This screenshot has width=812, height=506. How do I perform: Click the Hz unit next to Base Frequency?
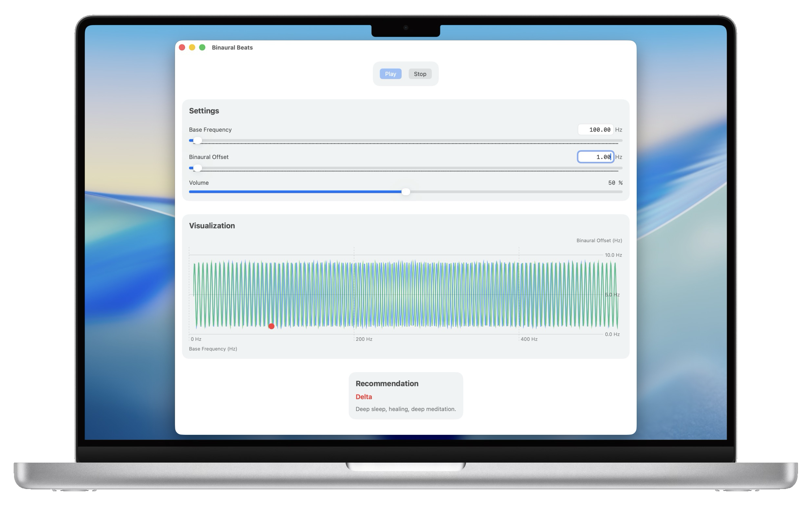tap(619, 130)
